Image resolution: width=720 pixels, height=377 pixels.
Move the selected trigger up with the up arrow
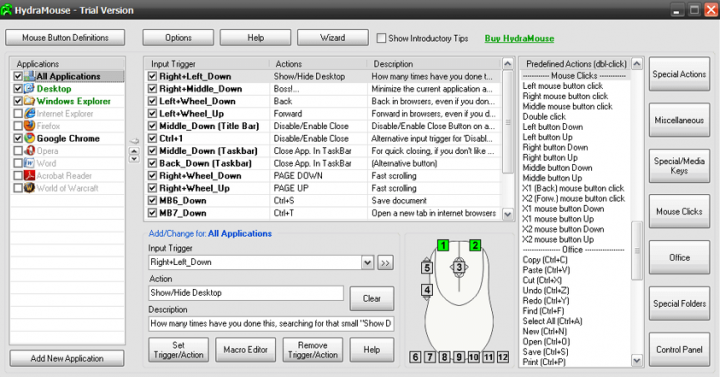134,151
